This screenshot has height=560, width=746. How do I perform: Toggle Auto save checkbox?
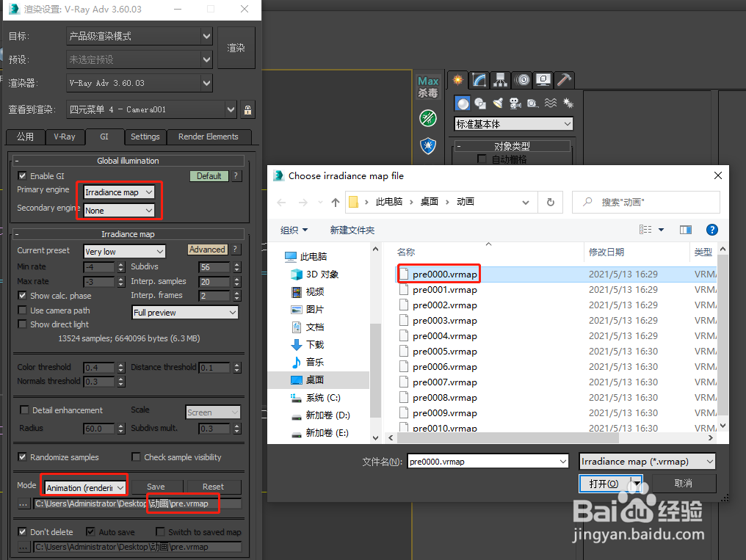tap(90, 531)
